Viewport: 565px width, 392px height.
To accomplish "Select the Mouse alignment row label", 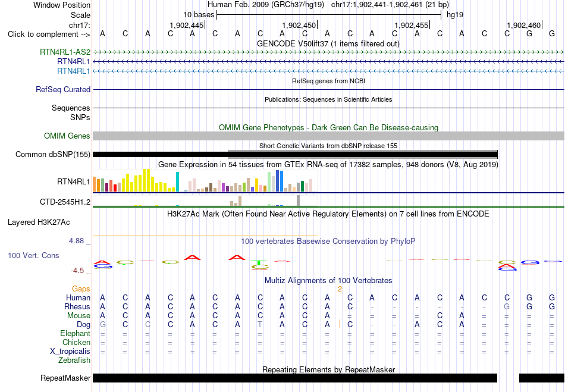I will pos(79,316).
